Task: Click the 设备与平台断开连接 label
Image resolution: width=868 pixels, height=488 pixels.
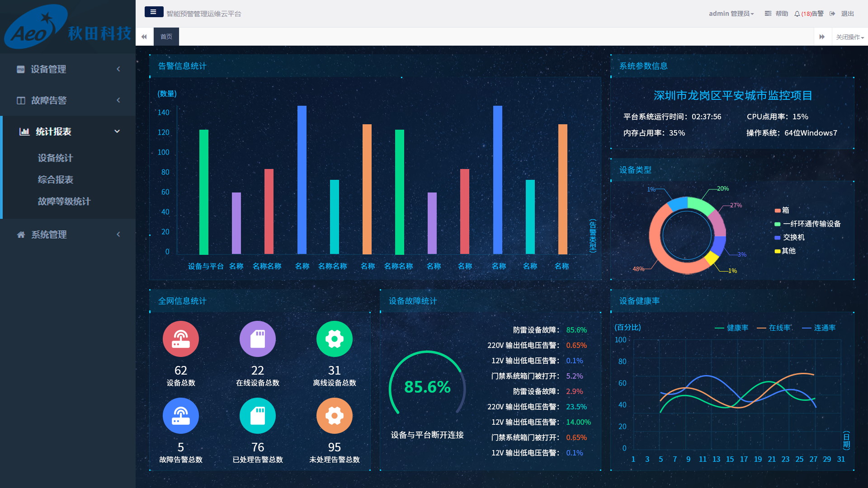Action: coord(427,435)
